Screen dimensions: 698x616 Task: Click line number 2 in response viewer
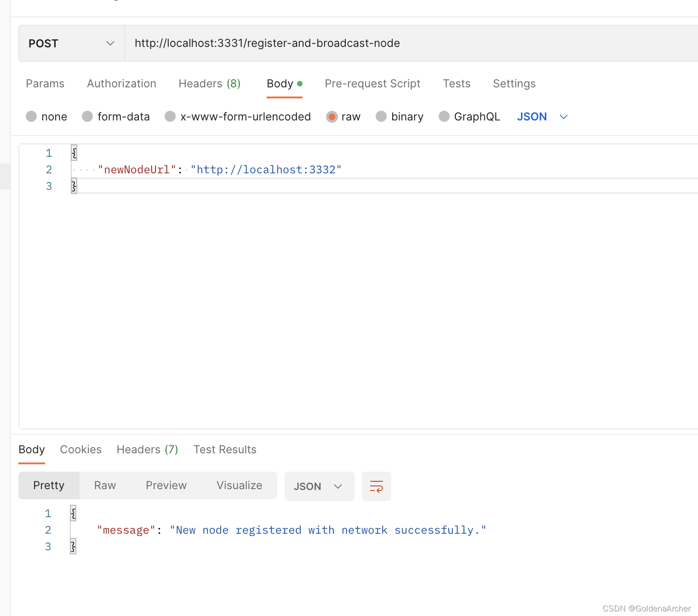point(48,530)
